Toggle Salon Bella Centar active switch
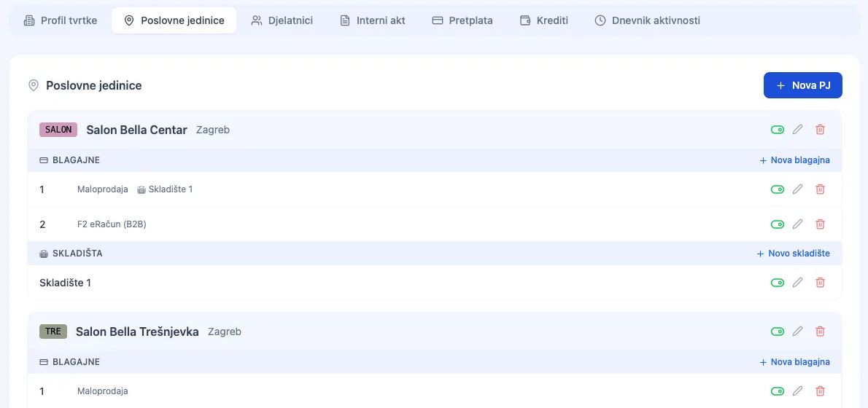The width and height of the screenshot is (868, 408). [x=778, y=130]
